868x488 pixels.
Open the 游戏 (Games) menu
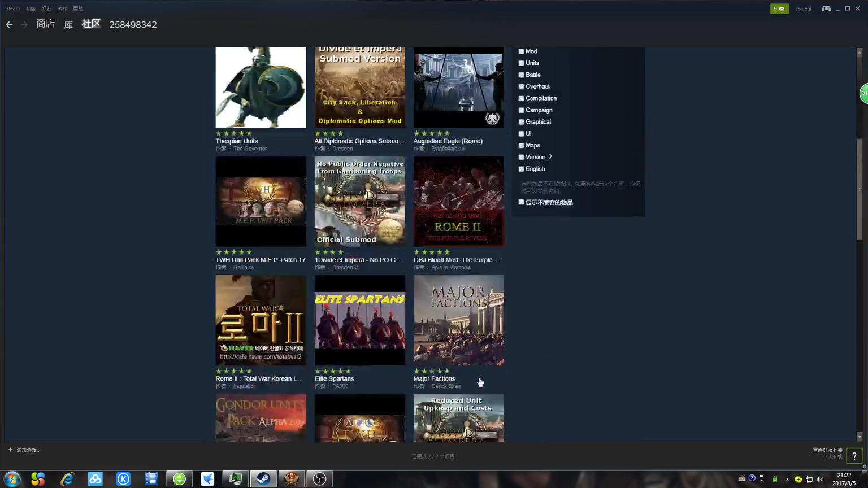pyautogui.click(x=62, y=8)
